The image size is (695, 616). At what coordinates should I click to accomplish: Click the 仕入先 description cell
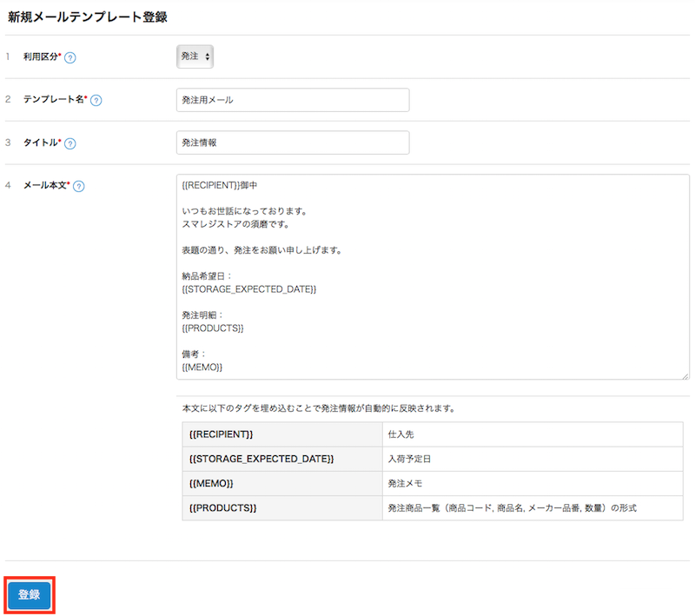532,434
